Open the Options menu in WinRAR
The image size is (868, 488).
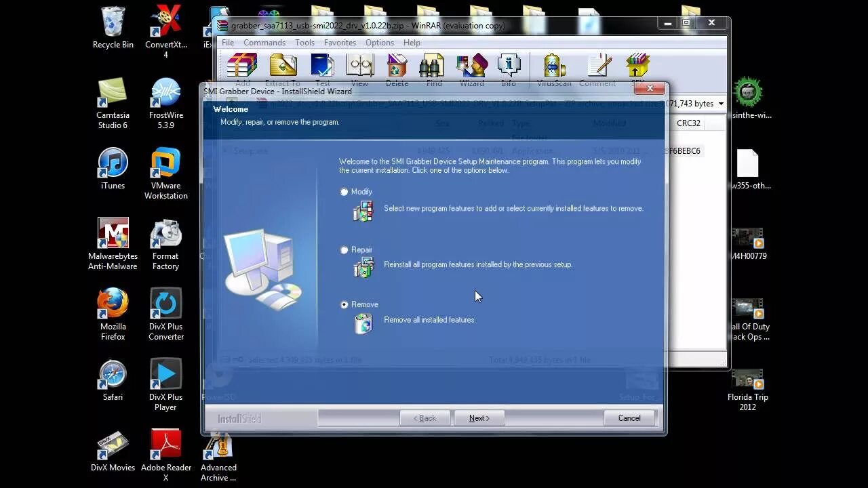380,43
